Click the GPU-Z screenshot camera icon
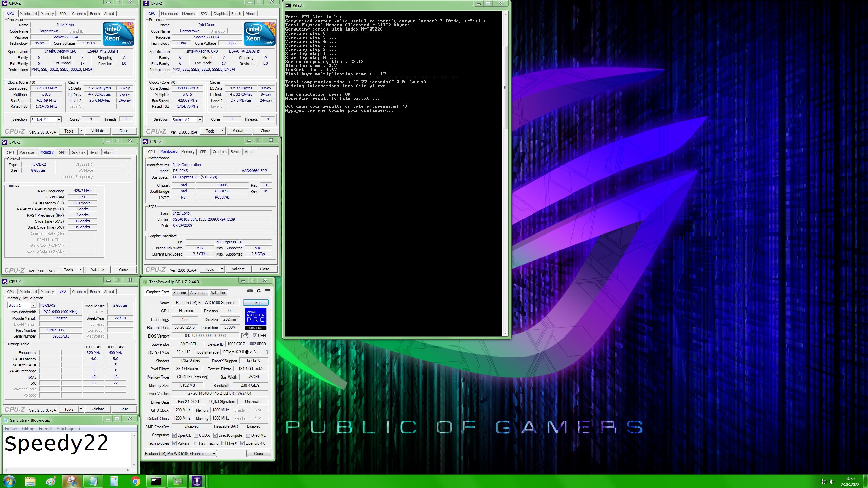The height and width of the screenshot is (488, 868). (x=250, y=291)
